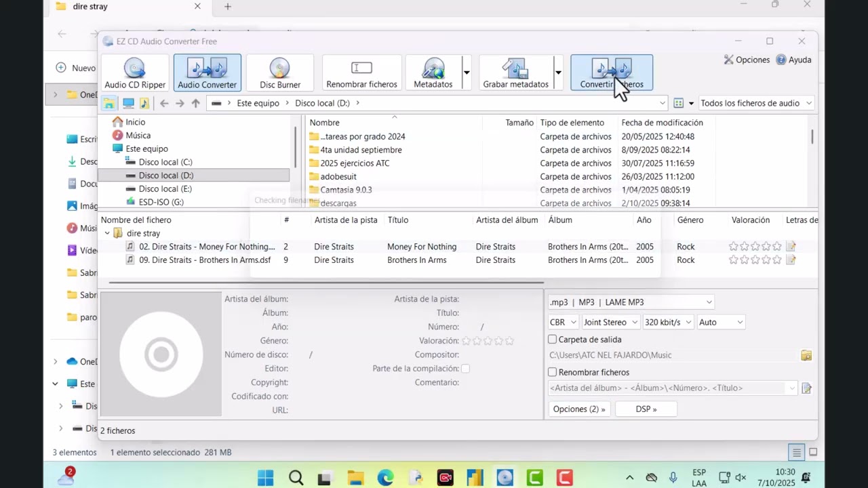
Task: Browse output folder with folder icon
Action: pos(806,355)
